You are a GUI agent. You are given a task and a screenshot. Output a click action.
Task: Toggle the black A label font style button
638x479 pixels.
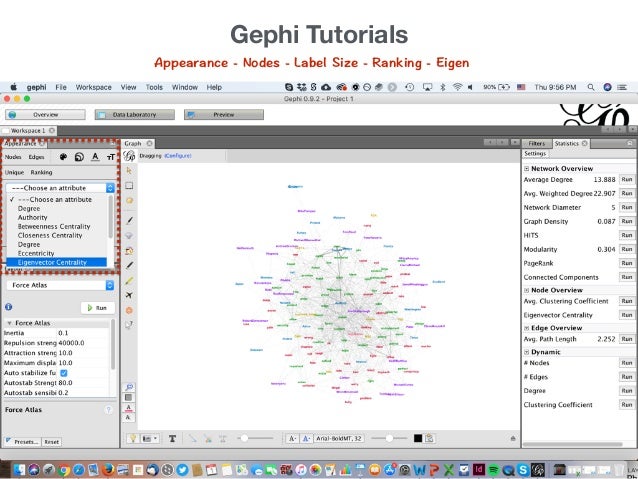292,438
